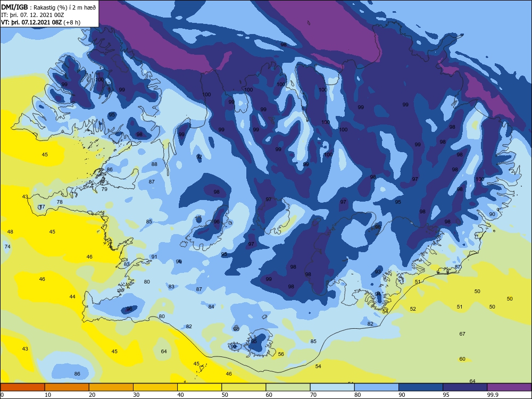Screen dimensions: 532x399
Task: Click the legend label '99.9'
Action: 492,395
